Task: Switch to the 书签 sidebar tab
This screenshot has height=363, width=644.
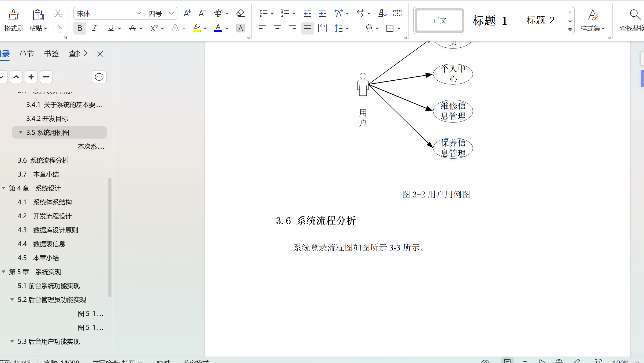Action: point(51,54)
